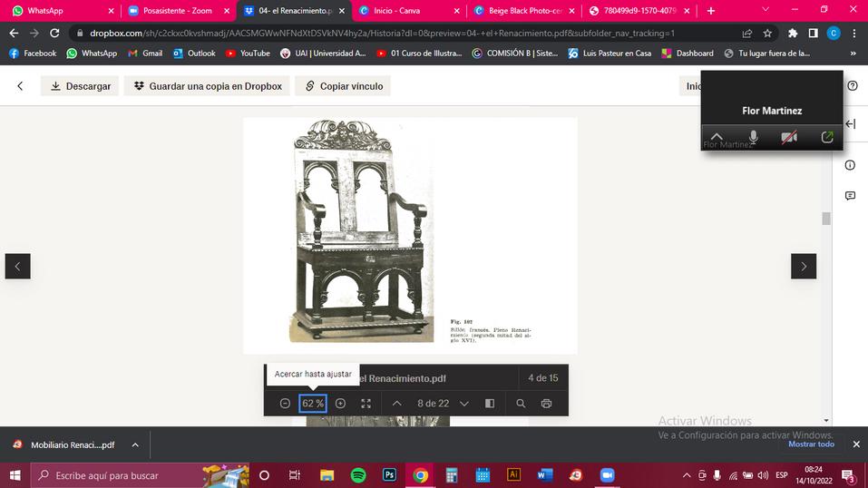
Task: Open YouTube bookmark
Action: (248, 54)
